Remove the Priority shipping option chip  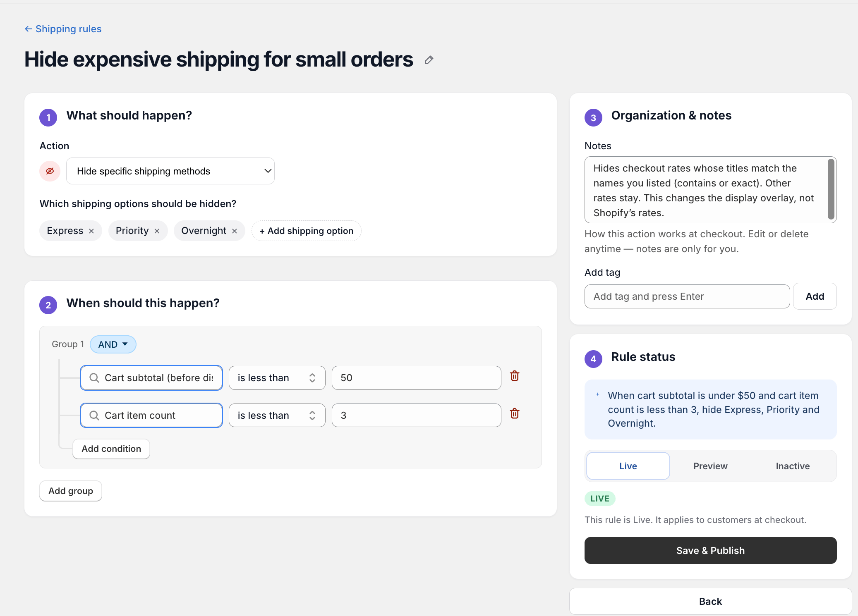[157, 231]
